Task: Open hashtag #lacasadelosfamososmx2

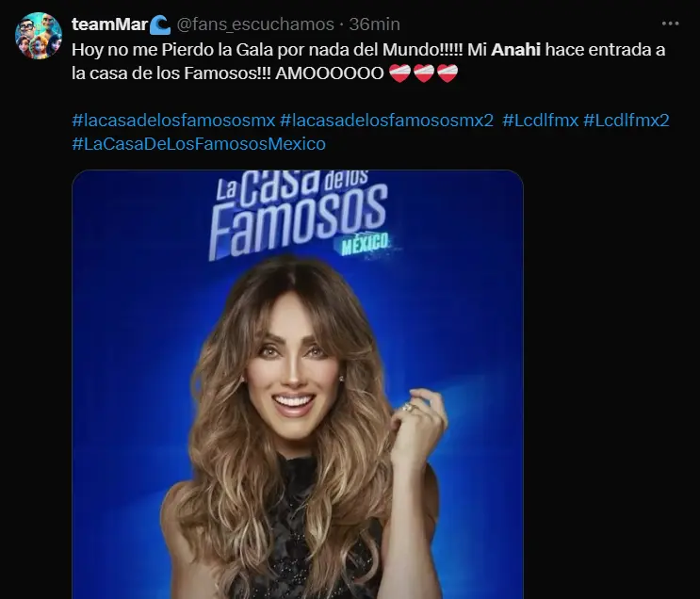Action: tap(386, 121)
